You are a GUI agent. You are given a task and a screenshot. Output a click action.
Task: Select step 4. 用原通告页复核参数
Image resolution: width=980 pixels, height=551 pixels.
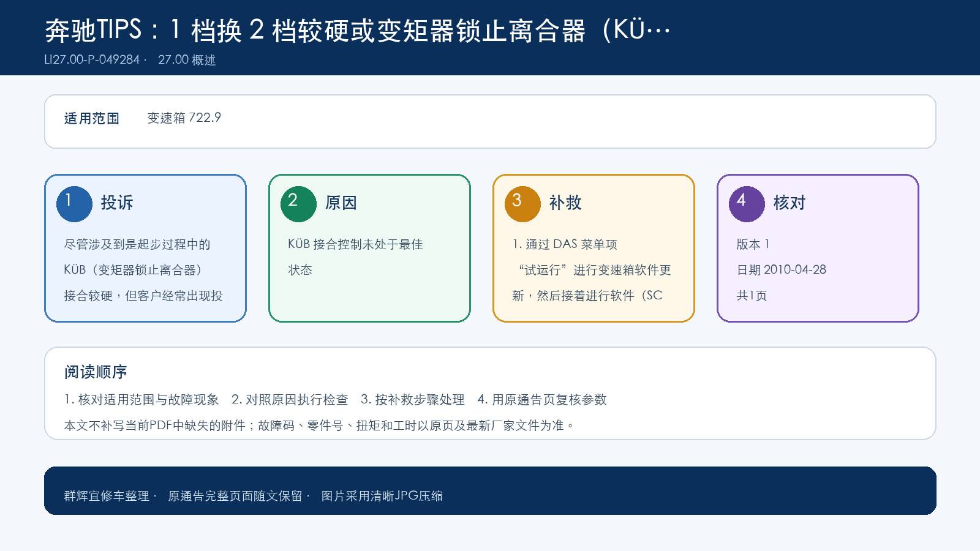click(x=542, y=400)
